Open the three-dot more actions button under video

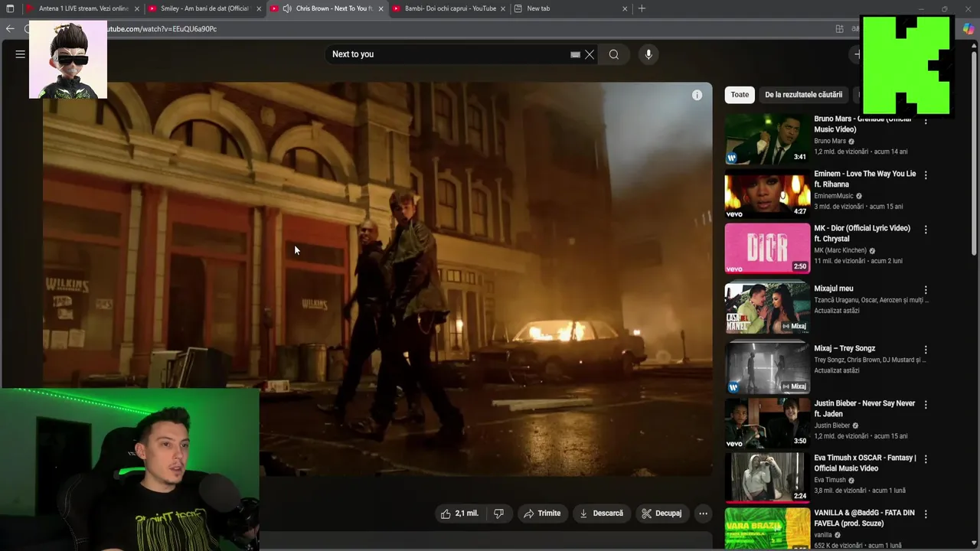point(703,514)
